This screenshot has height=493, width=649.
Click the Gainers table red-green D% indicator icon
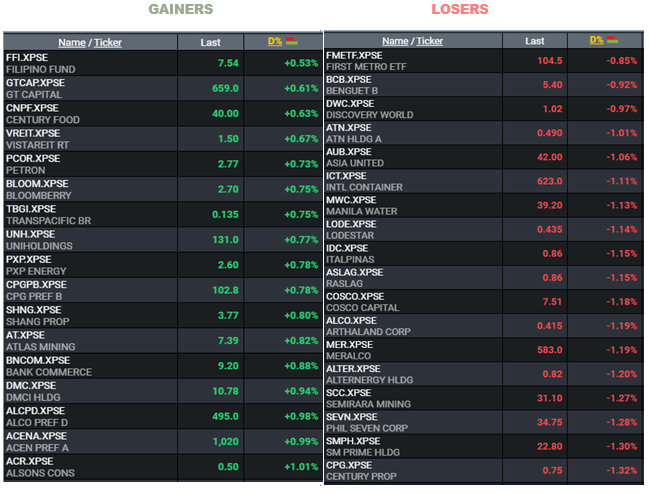click(291, 41)
